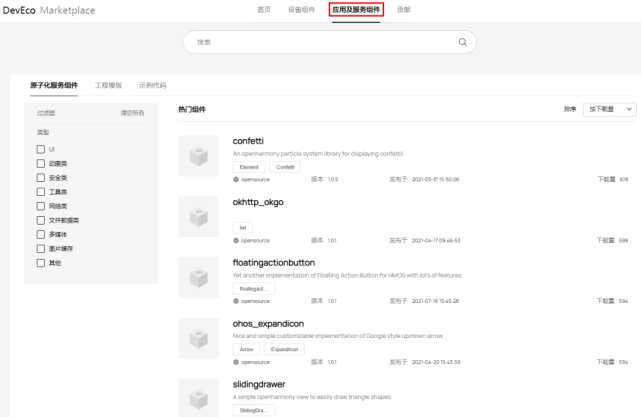This screenshot has height=417, width=641.
Task: Open the confetti component title
Action: click(248, 141)
